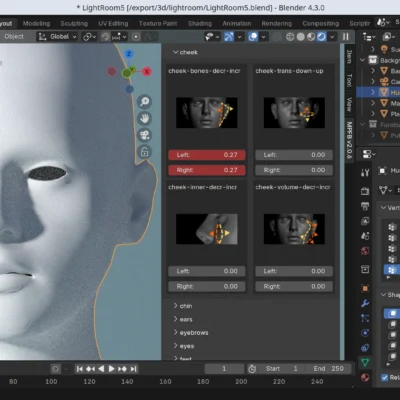
Task: Click the cheek-trans-down-up preview thumbnail
Action: coord(294,113)
